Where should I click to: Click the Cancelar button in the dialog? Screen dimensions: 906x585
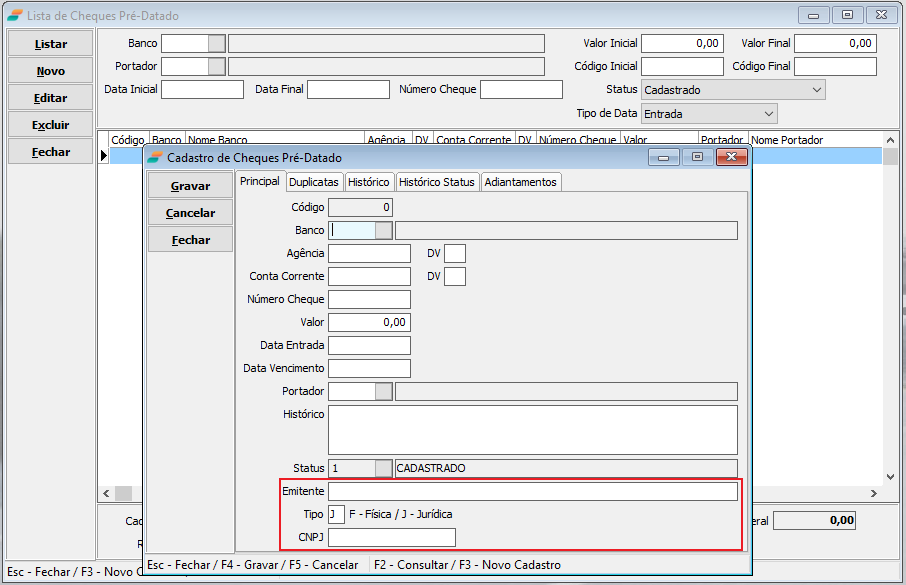[190, 213]
